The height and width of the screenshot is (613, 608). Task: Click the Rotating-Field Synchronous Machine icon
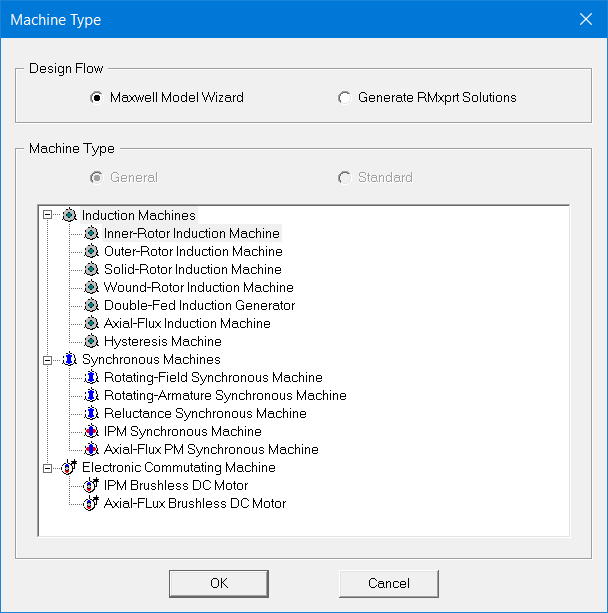click(91, 377)
